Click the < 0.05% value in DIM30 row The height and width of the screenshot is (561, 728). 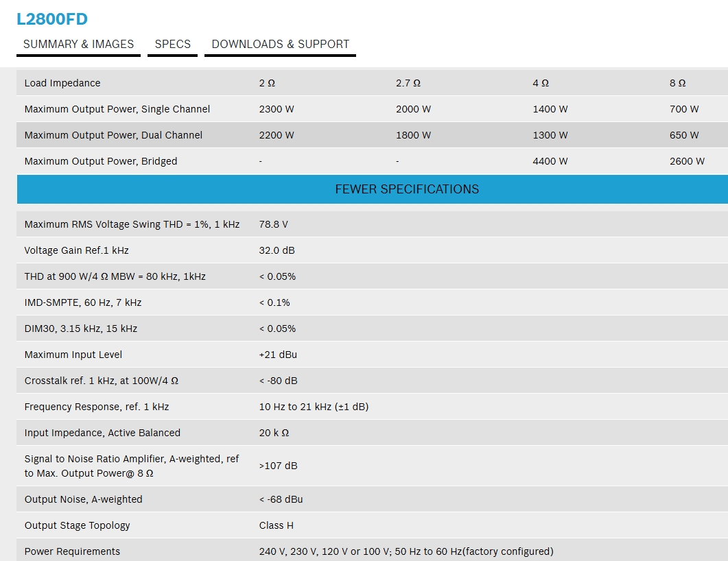(277, 329)
